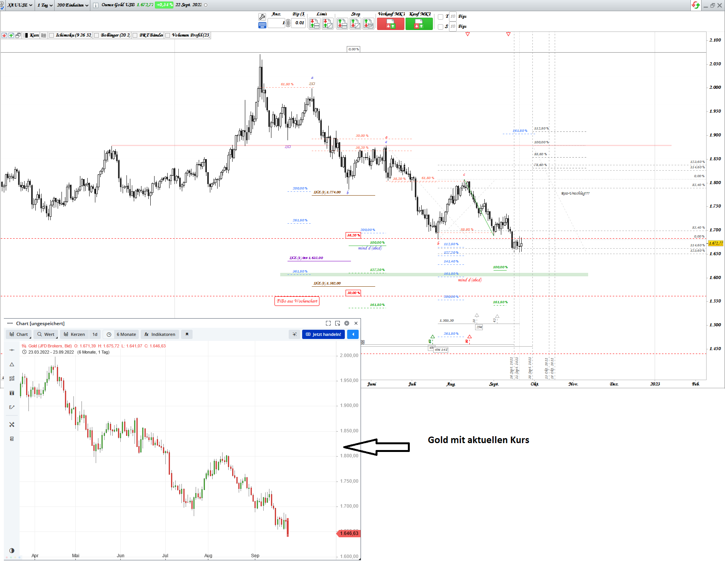Click the list icon next to Kurs

coord(44,35)
